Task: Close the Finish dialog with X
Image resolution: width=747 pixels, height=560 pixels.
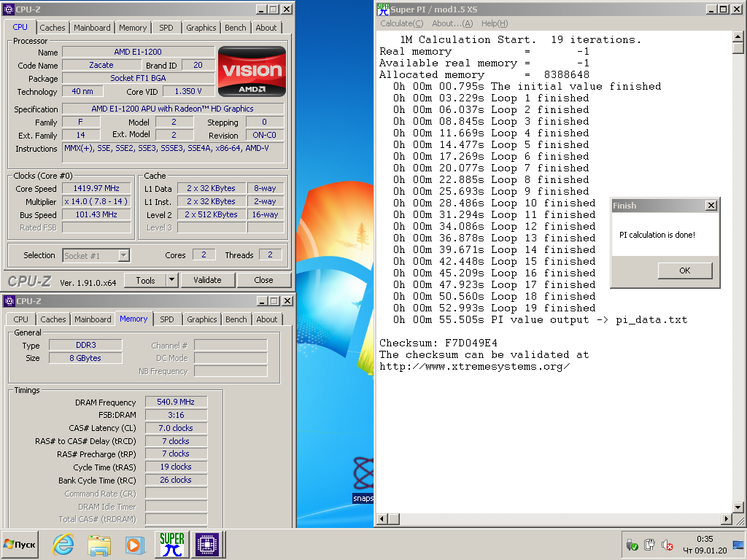Action: pos(711,205)
